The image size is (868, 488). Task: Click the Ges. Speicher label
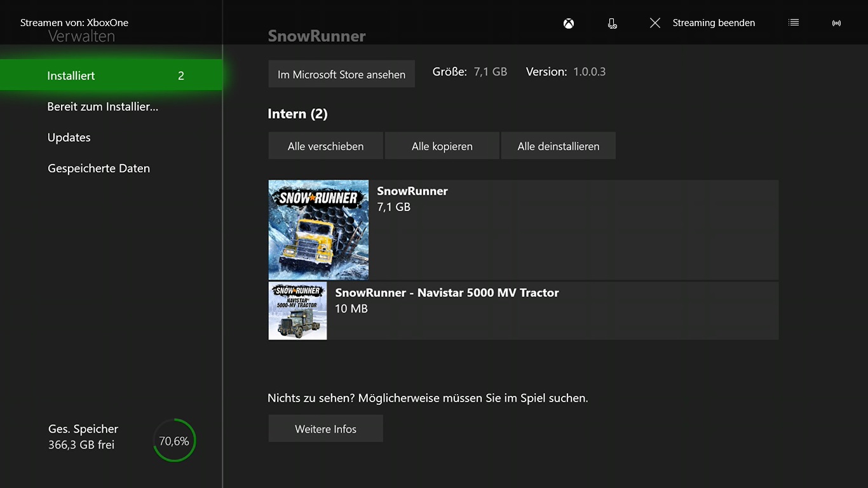tap(83, 429)
